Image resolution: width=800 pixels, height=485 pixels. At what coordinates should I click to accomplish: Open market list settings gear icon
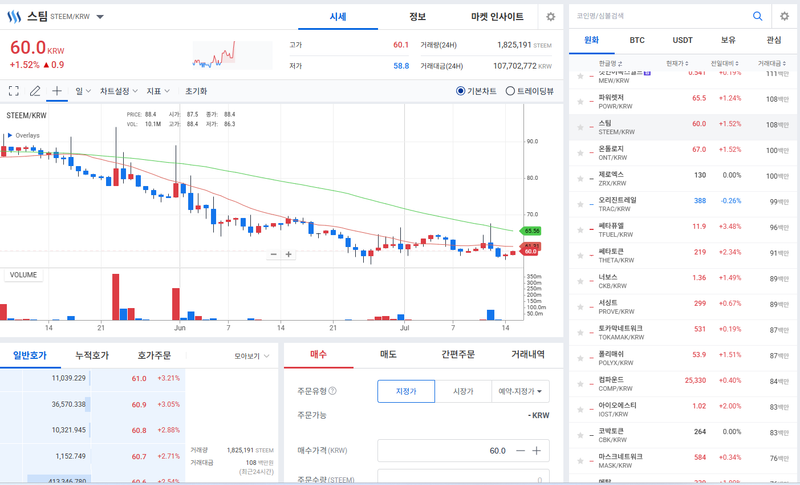785,16
